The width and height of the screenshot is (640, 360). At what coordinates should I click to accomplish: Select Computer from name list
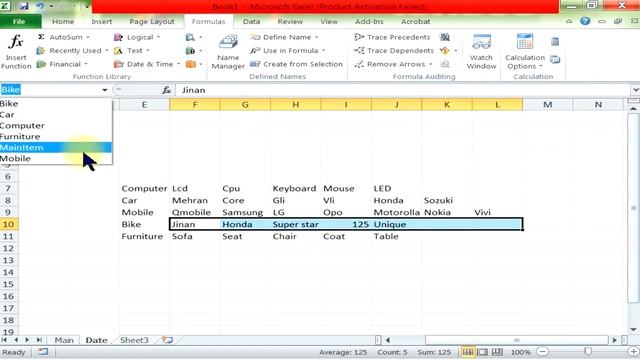[x=56, y=125]
